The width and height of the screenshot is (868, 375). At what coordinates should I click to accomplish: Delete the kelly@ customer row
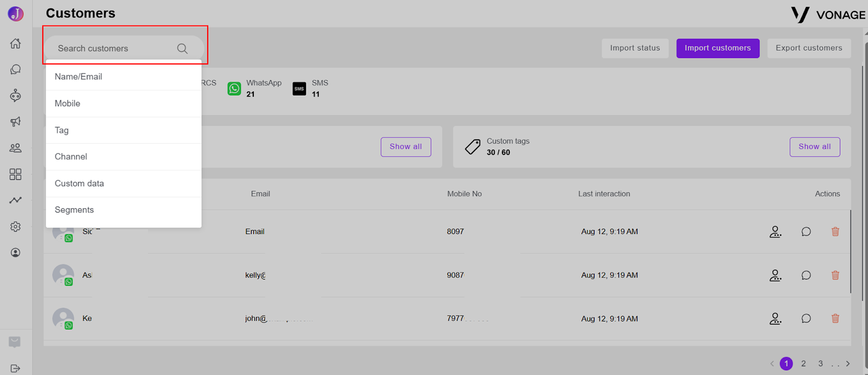835,275
